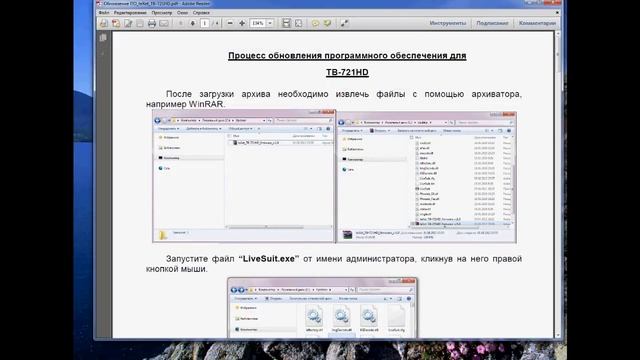Send file by email envelope icon
The height and width of the screenshot is (360, 640).
(x=164, y=24)
